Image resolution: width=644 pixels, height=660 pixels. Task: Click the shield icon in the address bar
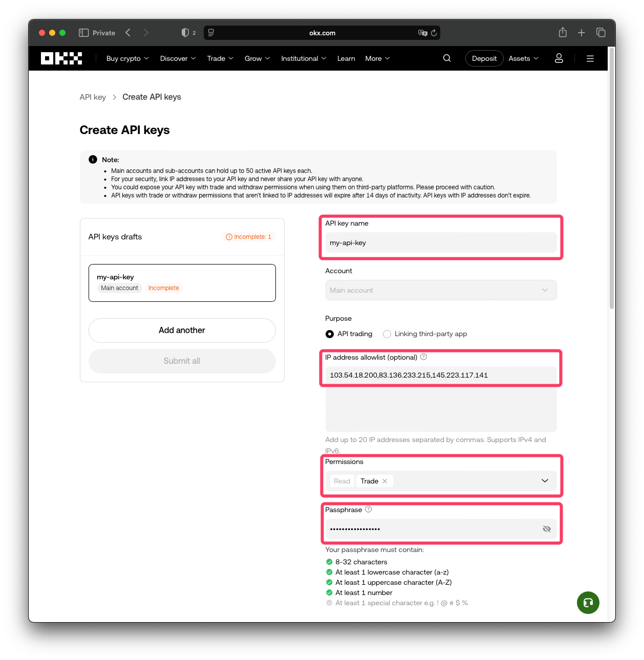pos(185,32)
